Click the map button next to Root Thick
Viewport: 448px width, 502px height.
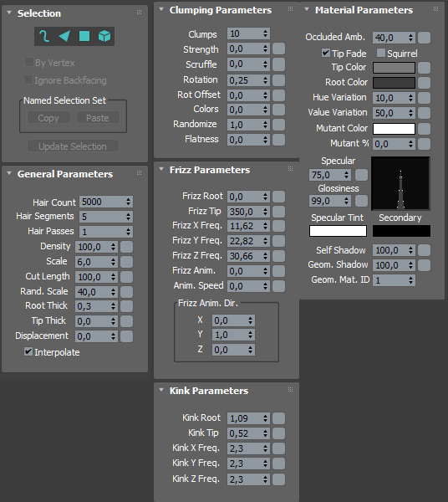coord(127,306)
